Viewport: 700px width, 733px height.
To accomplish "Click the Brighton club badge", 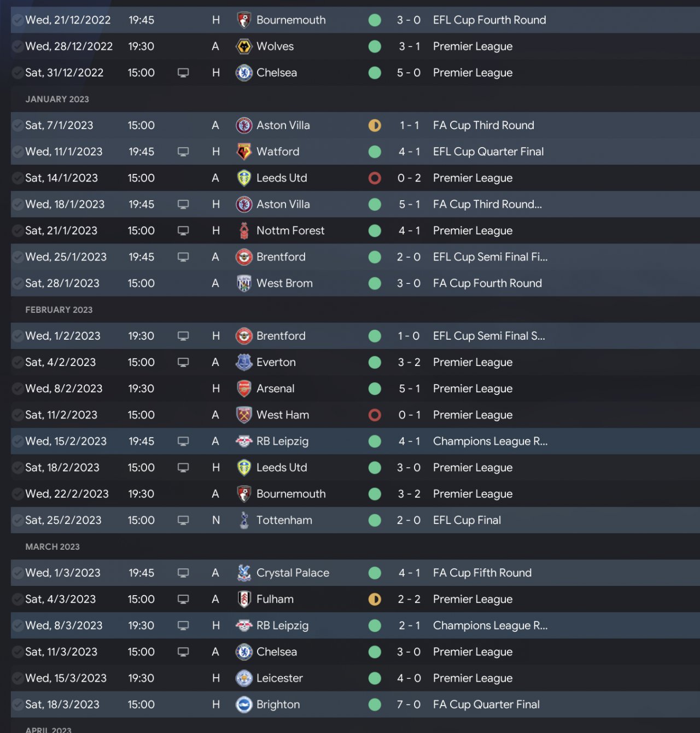I will (x=244, y=705).
